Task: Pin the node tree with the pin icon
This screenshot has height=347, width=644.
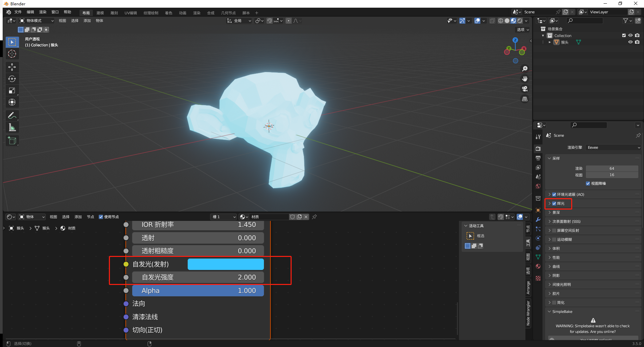Action: coord(314,217)
